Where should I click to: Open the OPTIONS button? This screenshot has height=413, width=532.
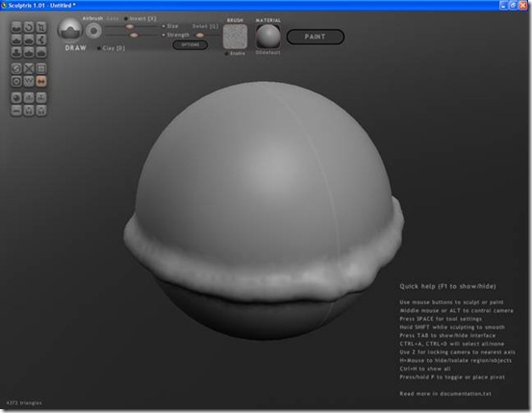pos(190,44)
